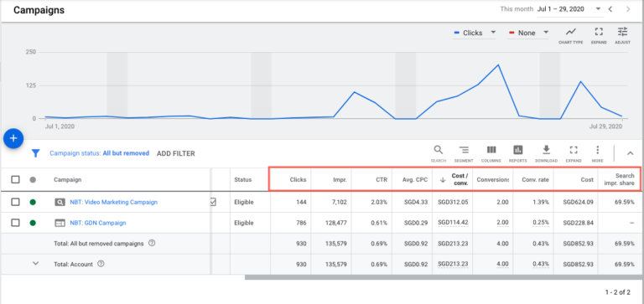Sort by Search impr. share header
Image resolution: width=644 pixels, height=304 pixels.
(620, 179)
